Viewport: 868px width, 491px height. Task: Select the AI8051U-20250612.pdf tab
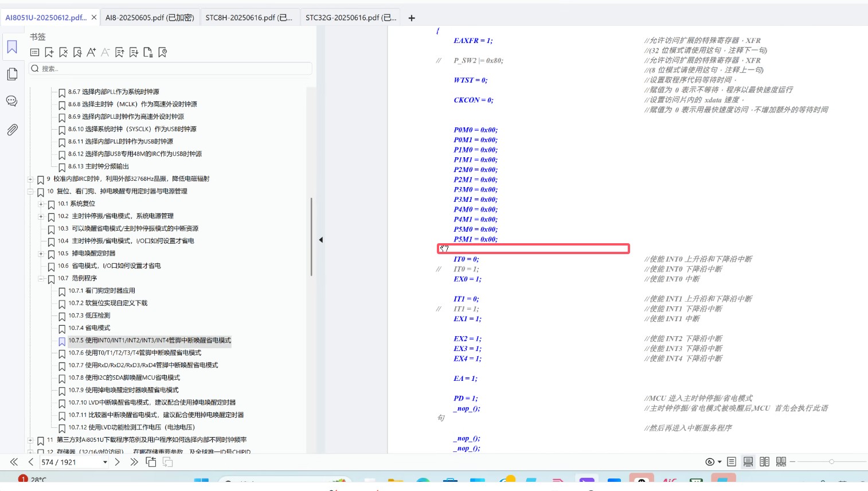coord(46,18)
